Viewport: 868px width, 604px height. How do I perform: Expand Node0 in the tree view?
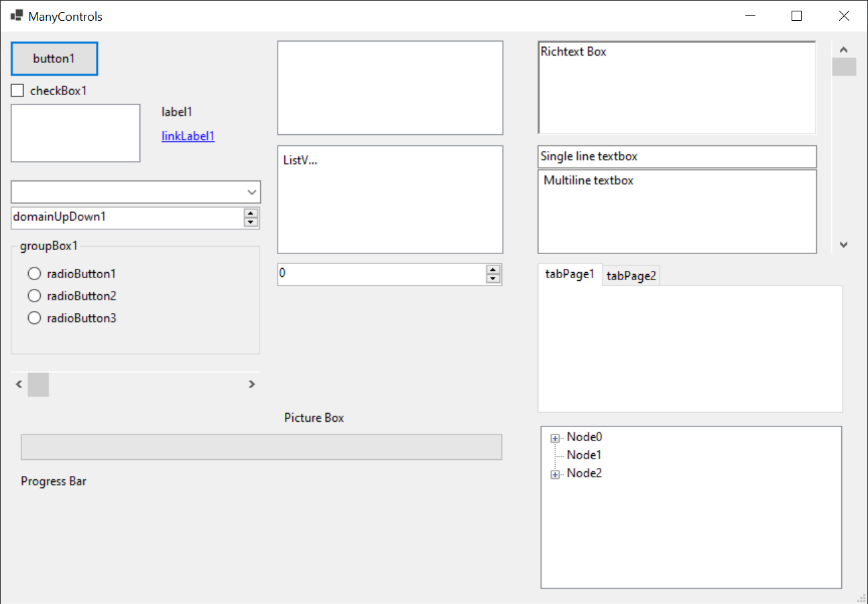(555, 438)
